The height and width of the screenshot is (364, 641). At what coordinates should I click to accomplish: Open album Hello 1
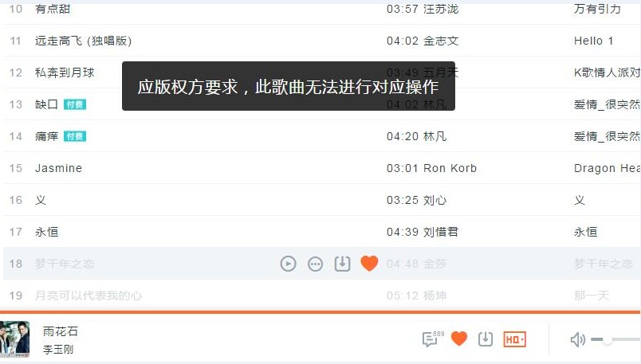click(594, 41)
